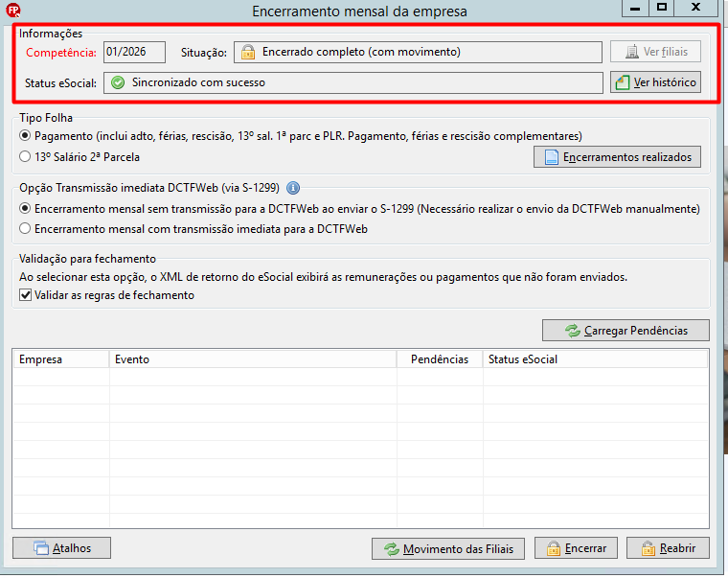Toggle Validar as regras de fechamento checkbox
The width and height of the screenshot is (728, 578).
point(26,295)
